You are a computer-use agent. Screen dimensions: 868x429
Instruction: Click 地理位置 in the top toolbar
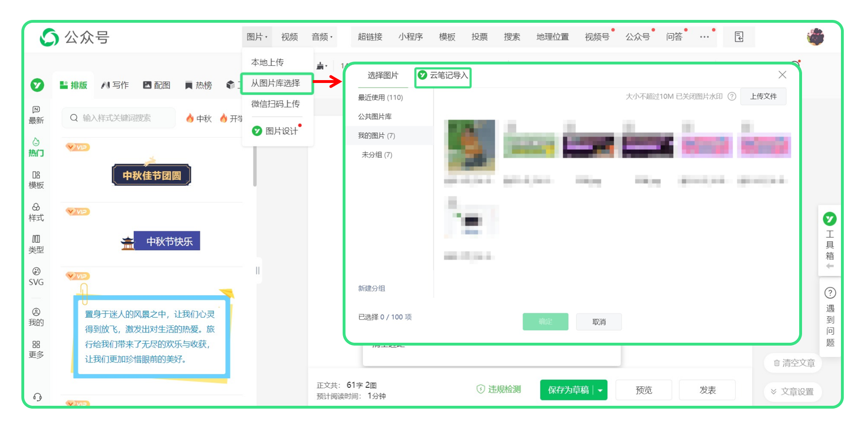(x=552, y=37)
